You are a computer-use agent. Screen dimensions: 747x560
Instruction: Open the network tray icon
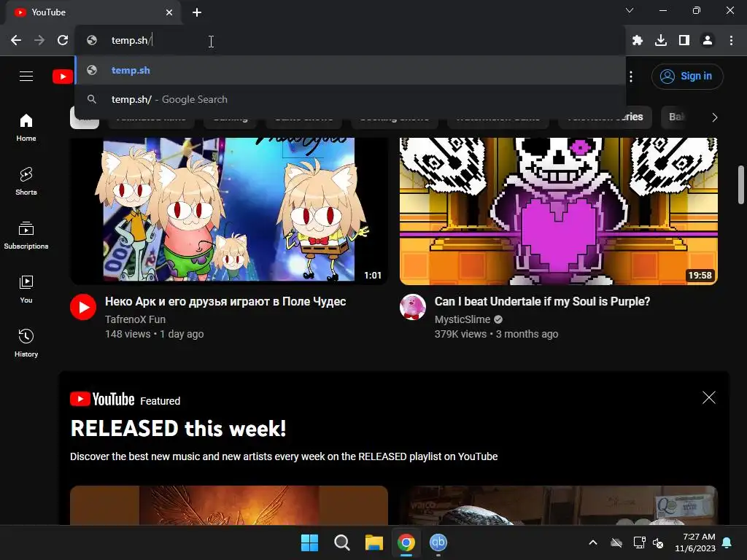coord(639,542)
